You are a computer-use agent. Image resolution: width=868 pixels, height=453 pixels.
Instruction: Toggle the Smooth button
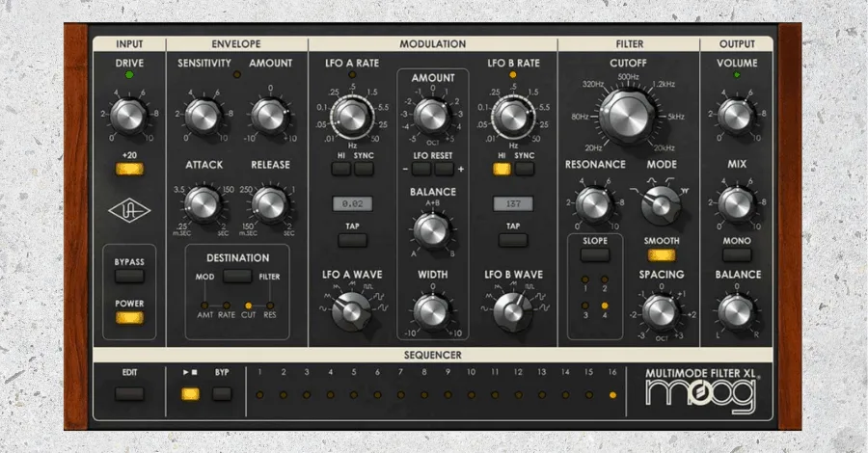click(662, 255)
